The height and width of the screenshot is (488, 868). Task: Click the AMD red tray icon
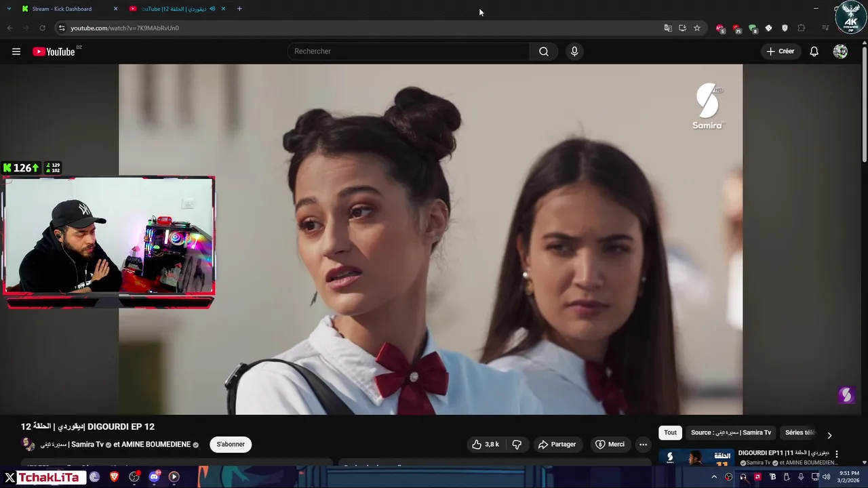757,477
